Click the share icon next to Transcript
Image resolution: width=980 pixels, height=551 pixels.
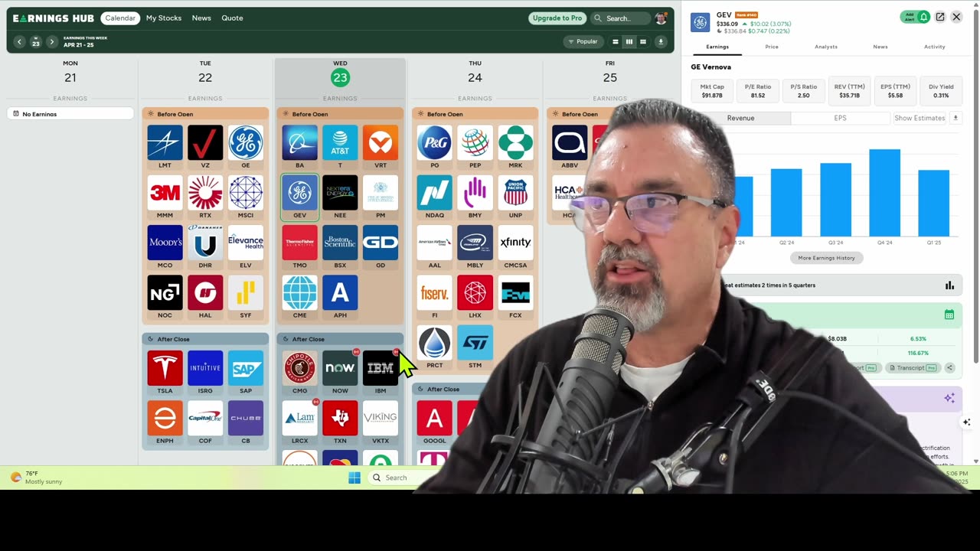coord(949,367)
